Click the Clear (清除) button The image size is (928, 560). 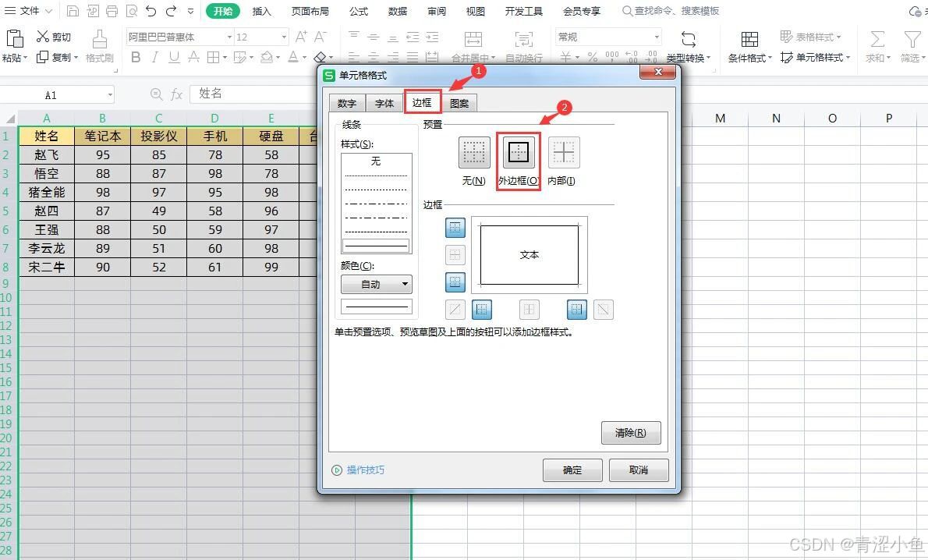coord(630,433)
